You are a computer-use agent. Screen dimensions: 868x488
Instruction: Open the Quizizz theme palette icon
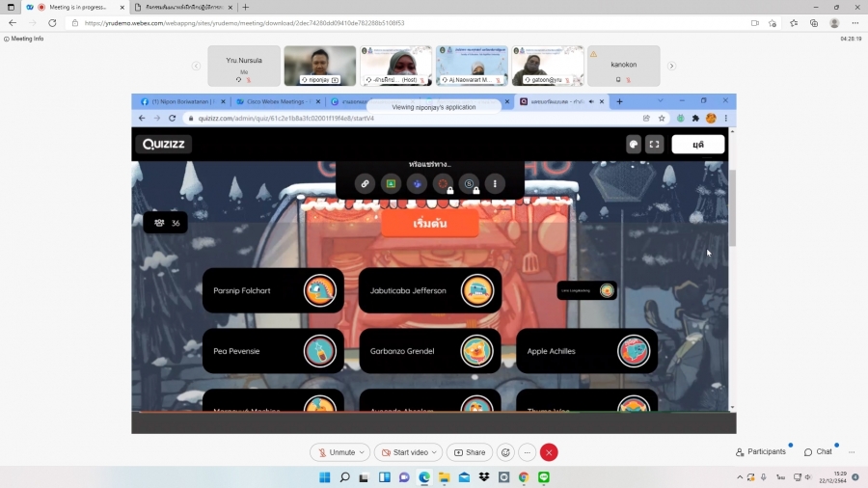pos(634,145)
